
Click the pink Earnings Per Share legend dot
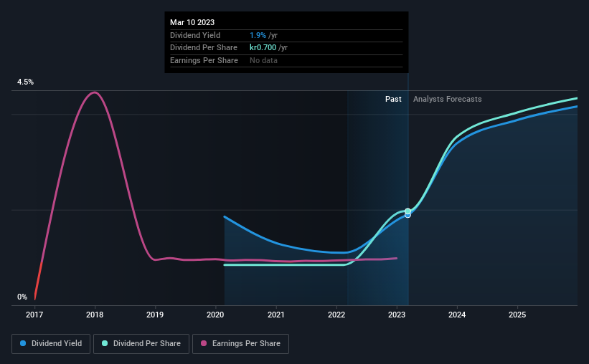click(204, 343)
